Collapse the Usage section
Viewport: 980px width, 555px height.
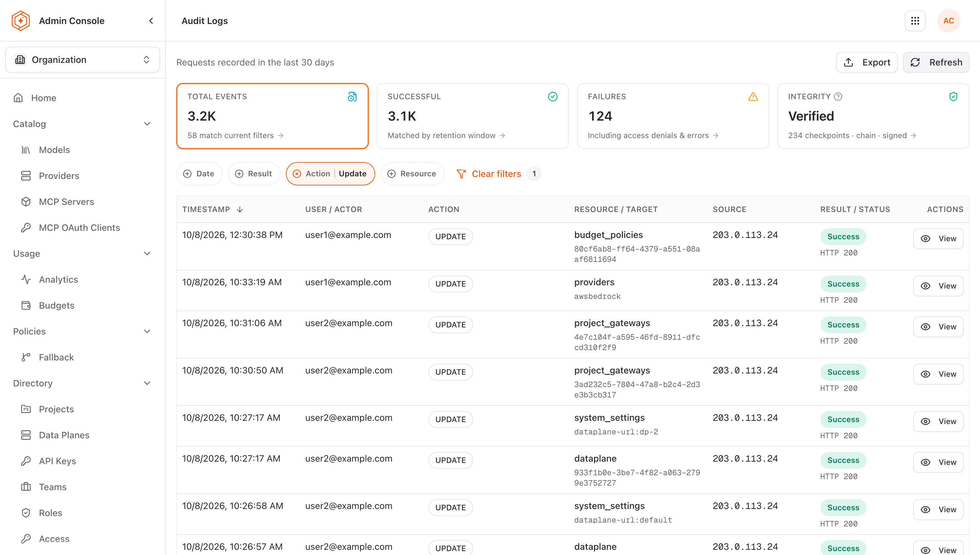click(147, 254)
